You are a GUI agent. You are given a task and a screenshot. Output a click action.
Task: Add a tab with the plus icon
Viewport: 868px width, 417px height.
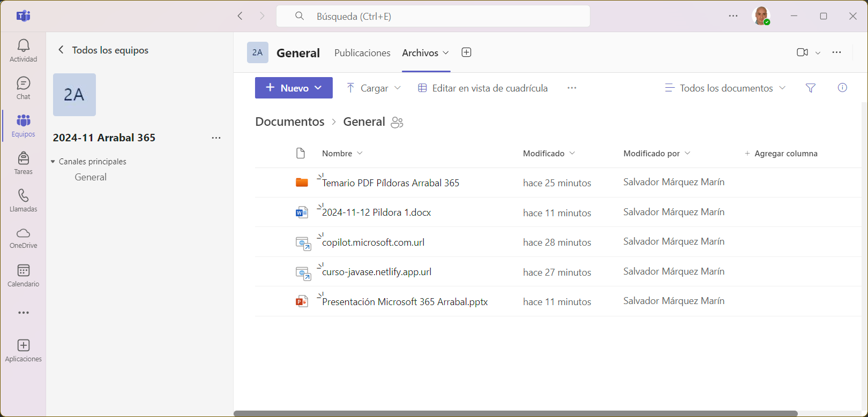466,52
